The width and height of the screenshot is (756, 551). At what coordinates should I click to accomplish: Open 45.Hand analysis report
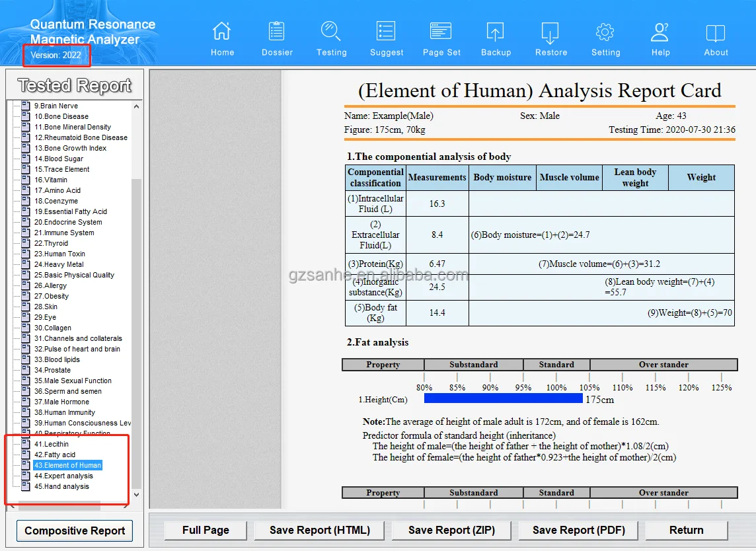click(x=61, y=486)
